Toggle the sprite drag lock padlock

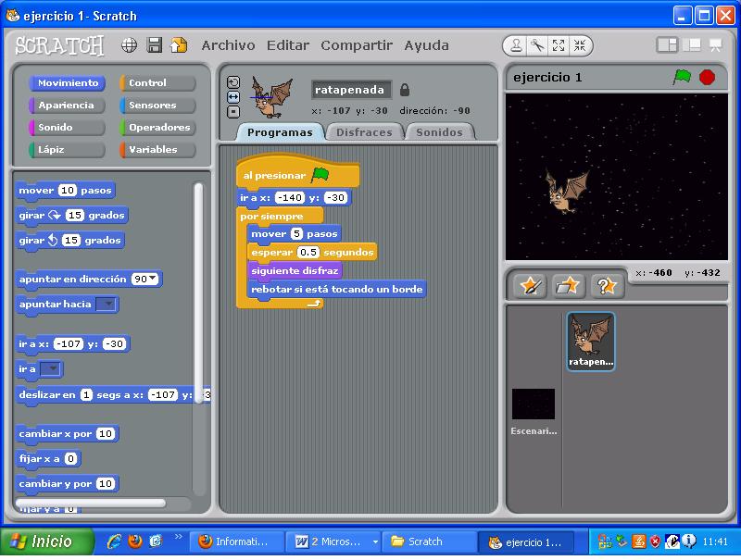pyautogui.click(x=405, y=90)
